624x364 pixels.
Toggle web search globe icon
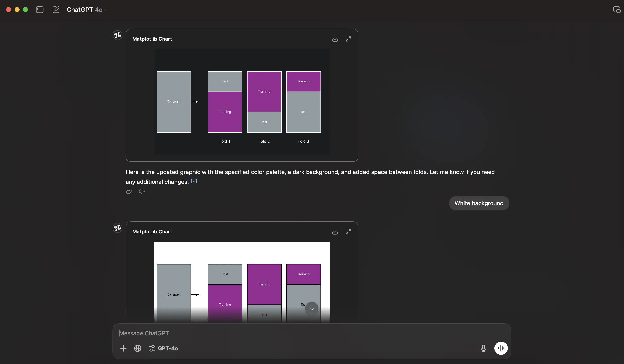point(138,348)
